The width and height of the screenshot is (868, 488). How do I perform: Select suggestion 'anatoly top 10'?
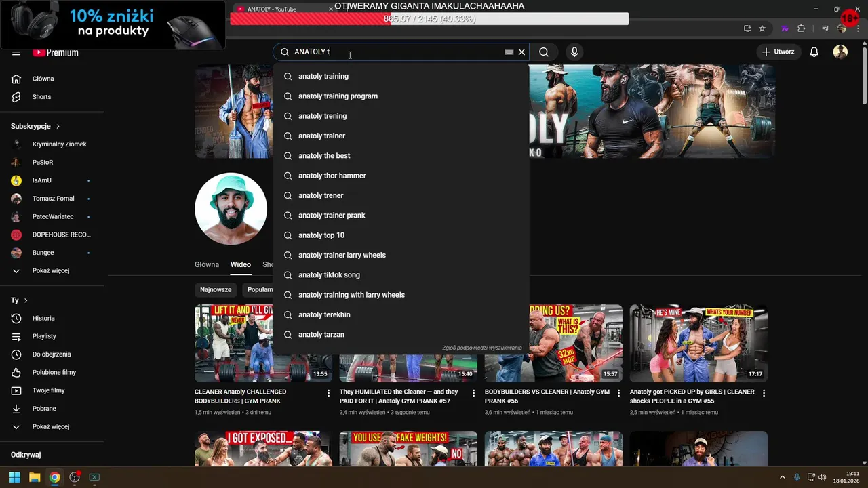pos(401,235)
